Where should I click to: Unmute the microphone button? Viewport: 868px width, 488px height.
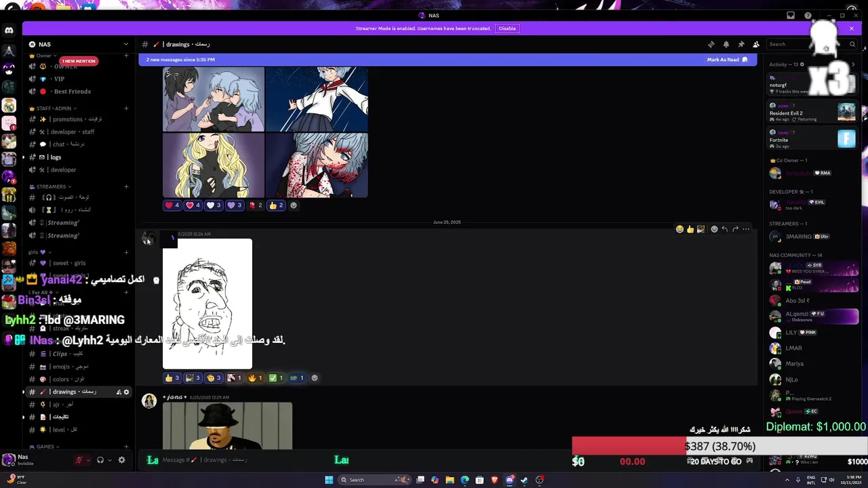79,460
